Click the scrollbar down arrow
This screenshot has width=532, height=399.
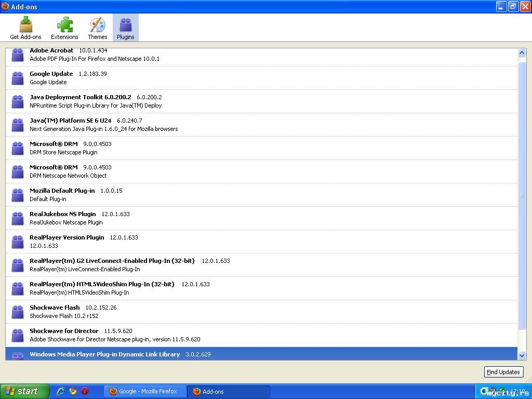[x=522, y=355]
